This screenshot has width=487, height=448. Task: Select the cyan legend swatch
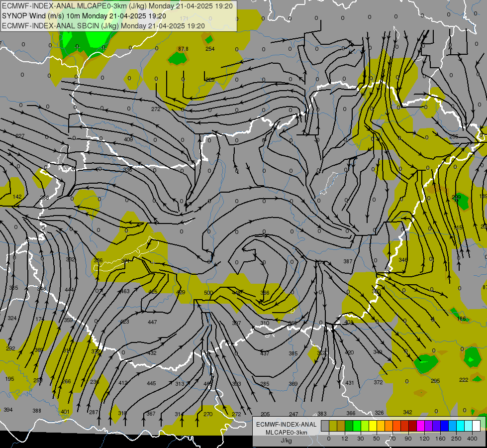[x=461, y=426]
